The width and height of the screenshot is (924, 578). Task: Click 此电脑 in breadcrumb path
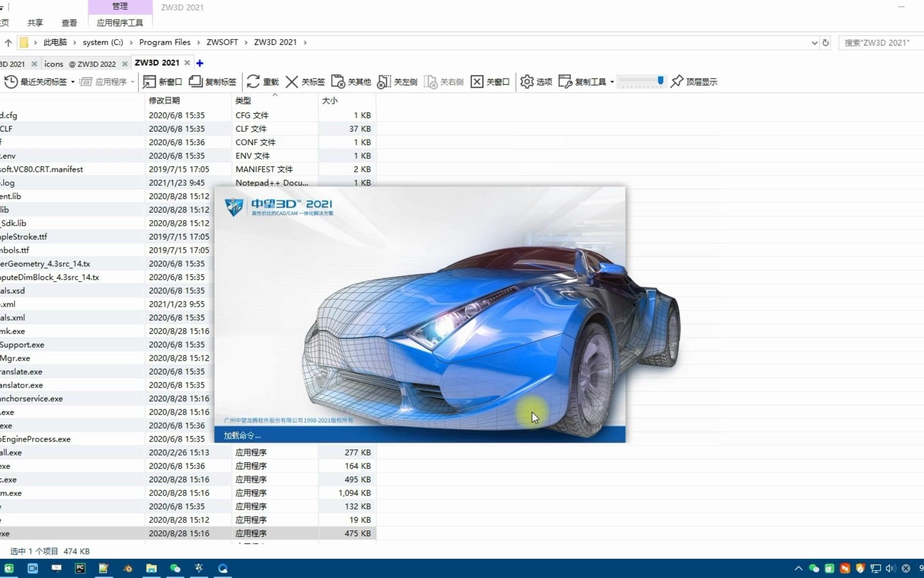55,42
